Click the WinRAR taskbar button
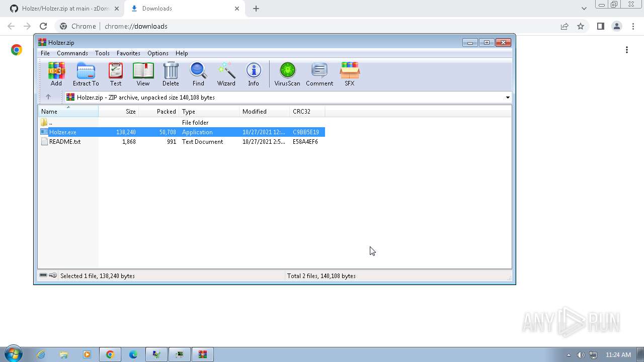Viewport: 644px width, 362px height. click(x=203, y=354)
